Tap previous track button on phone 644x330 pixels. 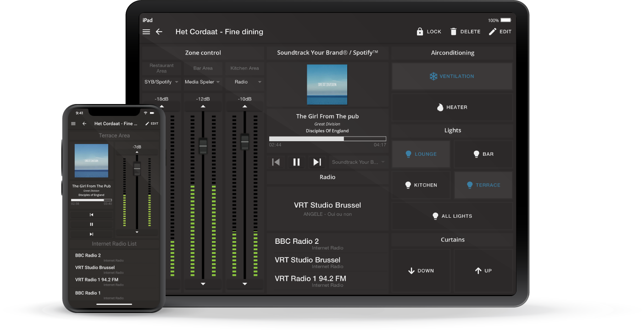coord(91,214)
